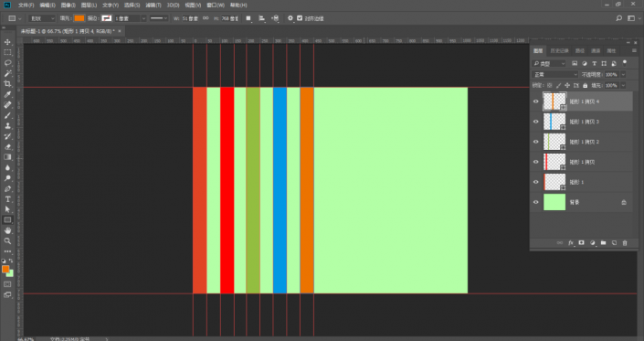Open the shape mode dropdown (形状)
Viewport: 644px width, 341px height.
coord(42,18)
